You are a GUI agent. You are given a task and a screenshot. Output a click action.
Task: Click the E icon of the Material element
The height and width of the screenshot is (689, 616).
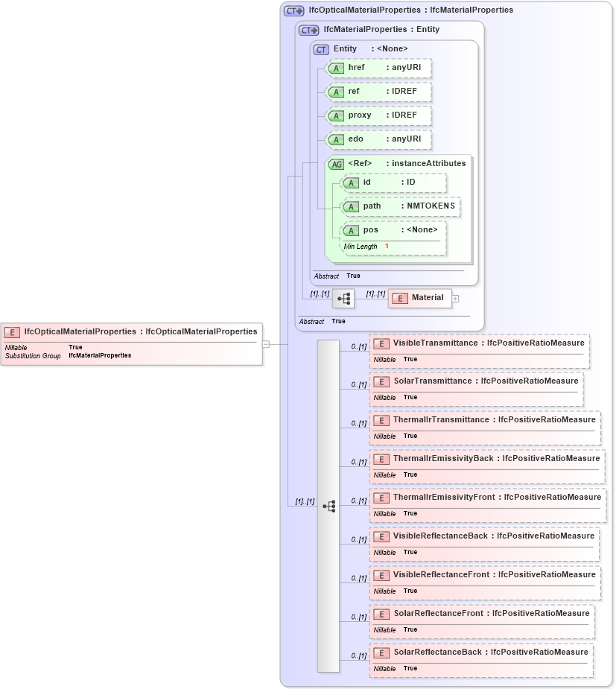pyautogui.click(x=401, y=297)
